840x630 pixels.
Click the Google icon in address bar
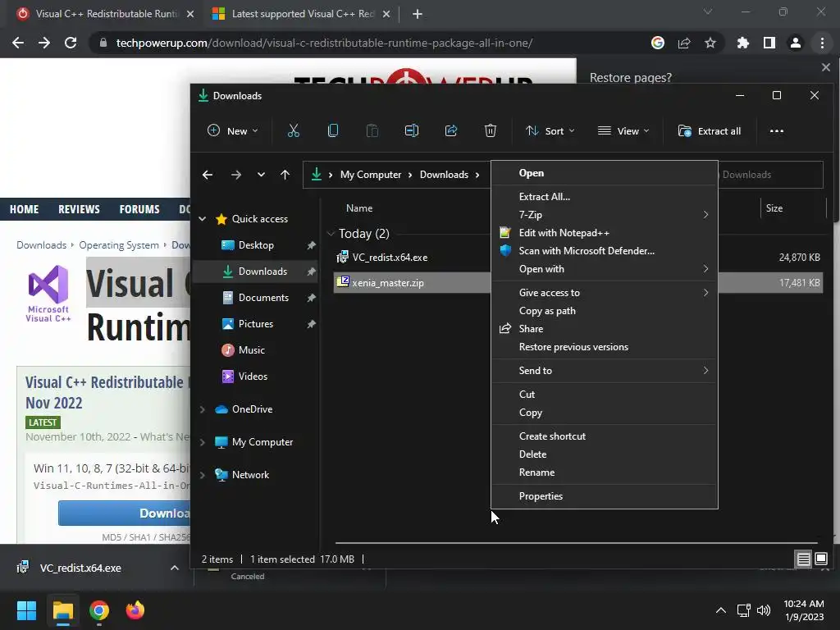click(x=658, y=43)
